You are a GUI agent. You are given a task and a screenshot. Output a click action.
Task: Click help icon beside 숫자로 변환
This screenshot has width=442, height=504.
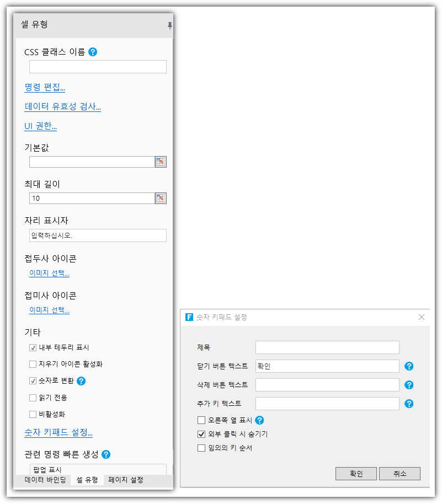pos(81,380)
